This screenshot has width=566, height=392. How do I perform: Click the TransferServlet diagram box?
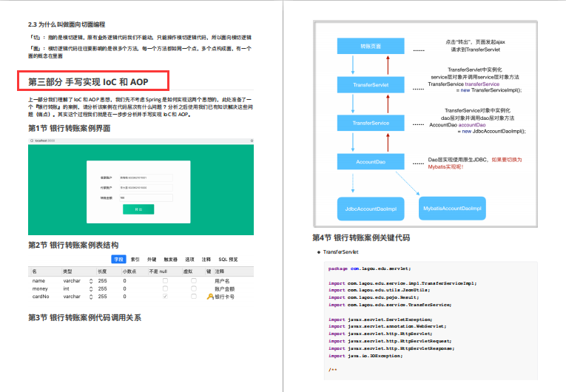point(371,84)
